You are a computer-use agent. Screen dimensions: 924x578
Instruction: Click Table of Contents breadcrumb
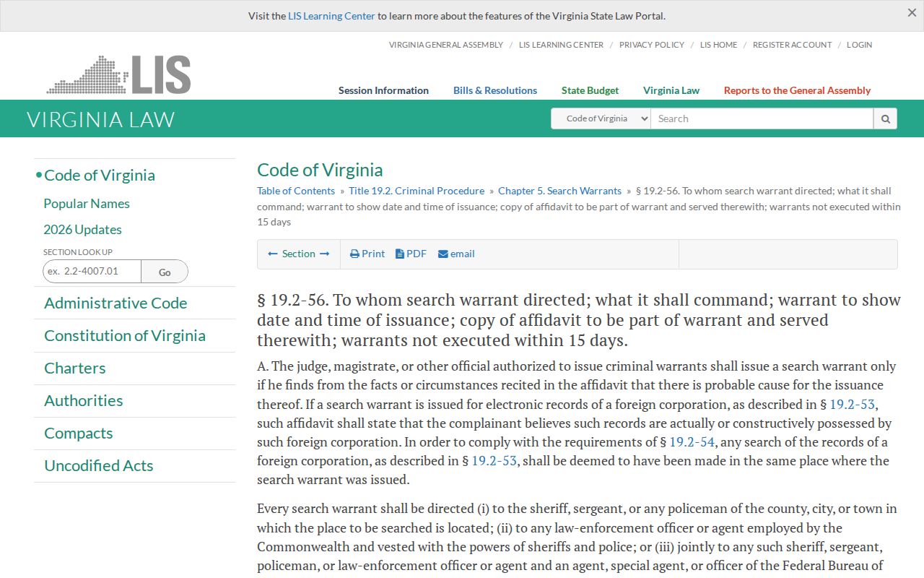coord(296,191)
